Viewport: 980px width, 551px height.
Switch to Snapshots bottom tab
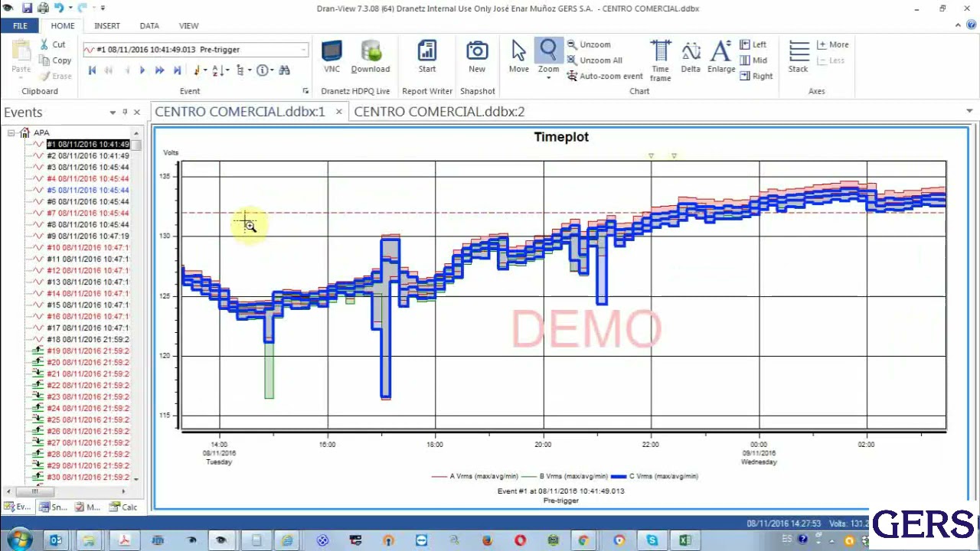pos(54,507)
